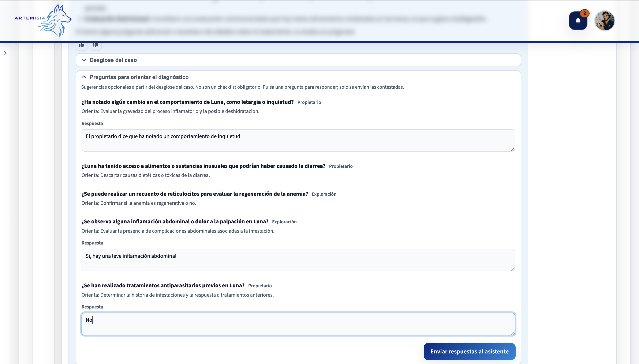Select the abdominal inflammation question

pos(175,221)
